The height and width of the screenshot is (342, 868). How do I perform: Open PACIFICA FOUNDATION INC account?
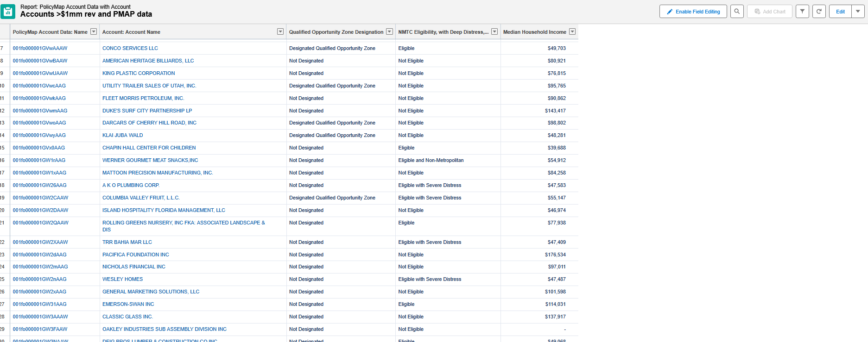pyautogui.click(x=136, y=255)
